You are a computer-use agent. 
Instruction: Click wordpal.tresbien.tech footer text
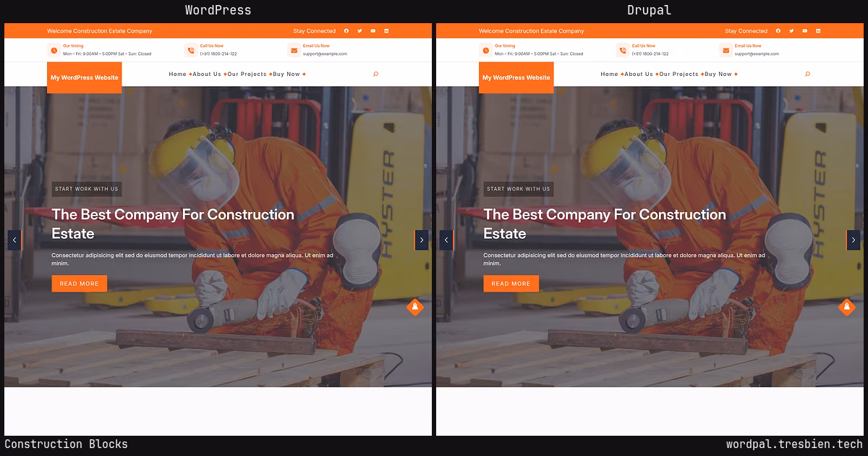794,444
